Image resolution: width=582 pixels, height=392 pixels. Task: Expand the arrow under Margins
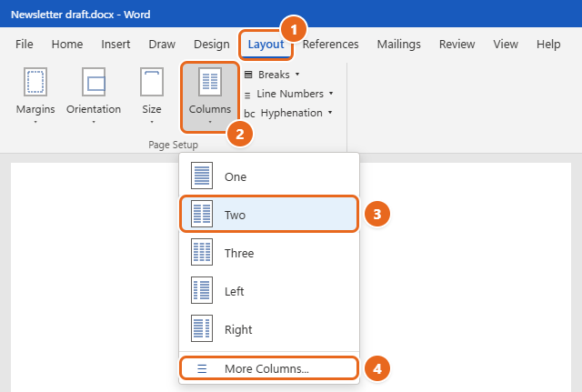click(35, 122)
